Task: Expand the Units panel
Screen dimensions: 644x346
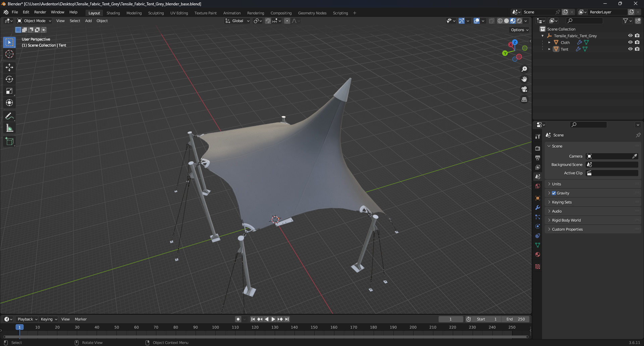Action: pyautogui.click(x=593, y=184)
